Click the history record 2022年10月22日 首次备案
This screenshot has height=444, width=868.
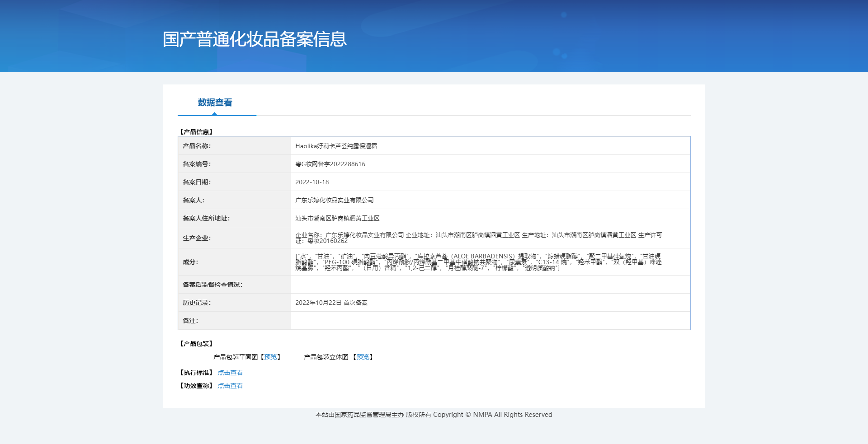331,303
